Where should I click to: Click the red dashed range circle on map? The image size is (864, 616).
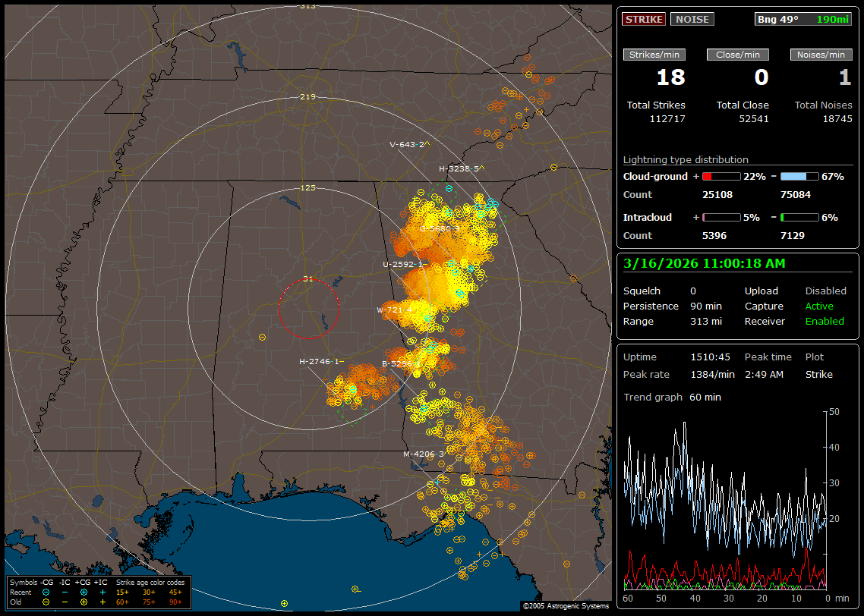[x=308, y=309]
